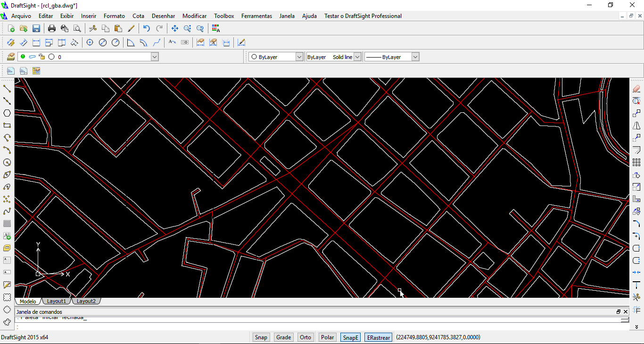Click the Undo arrow
The height and width of the screenshot is (344, 644).
pos(146,28)
